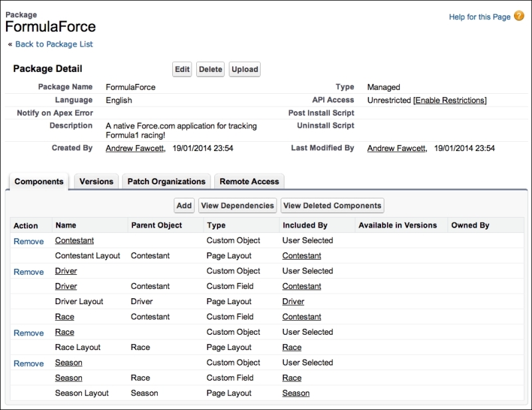
Task: Open Season custom object name link
Action: (x=68, y=363)
